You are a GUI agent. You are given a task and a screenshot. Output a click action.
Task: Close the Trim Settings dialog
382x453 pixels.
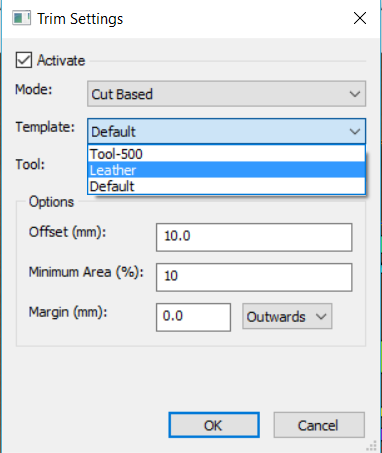click(360, 18)
